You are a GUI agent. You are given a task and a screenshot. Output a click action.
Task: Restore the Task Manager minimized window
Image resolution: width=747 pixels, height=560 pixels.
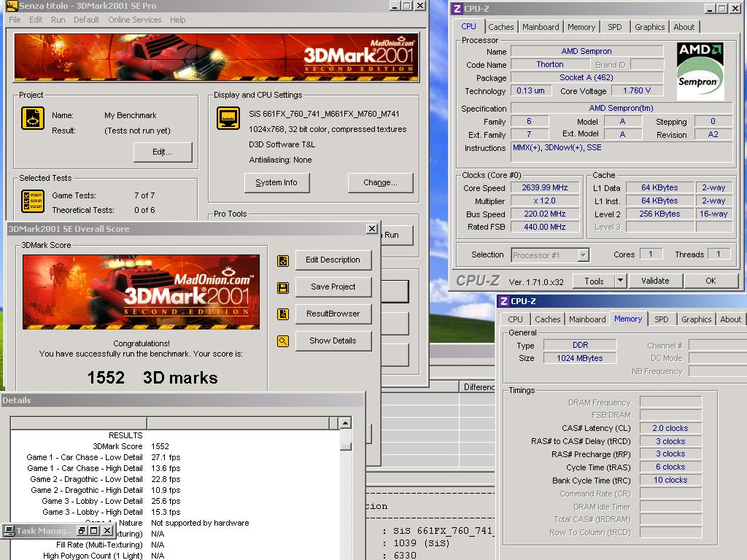click(82, 531)
